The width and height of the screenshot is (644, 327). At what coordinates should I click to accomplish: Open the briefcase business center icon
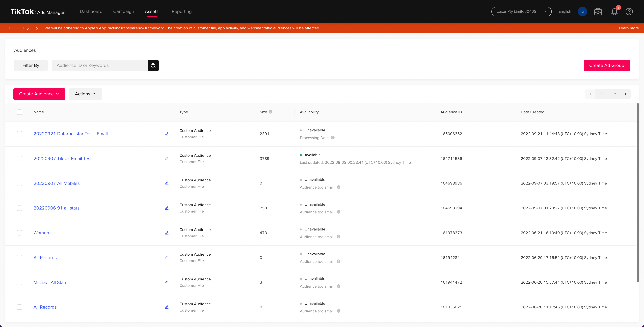pyautogui.click(x=598, y=12)
